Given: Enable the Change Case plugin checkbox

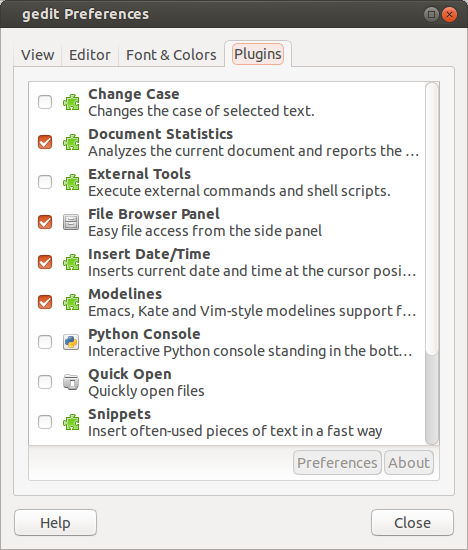Looking at the screenshot, I should click(x=45, y=102).
